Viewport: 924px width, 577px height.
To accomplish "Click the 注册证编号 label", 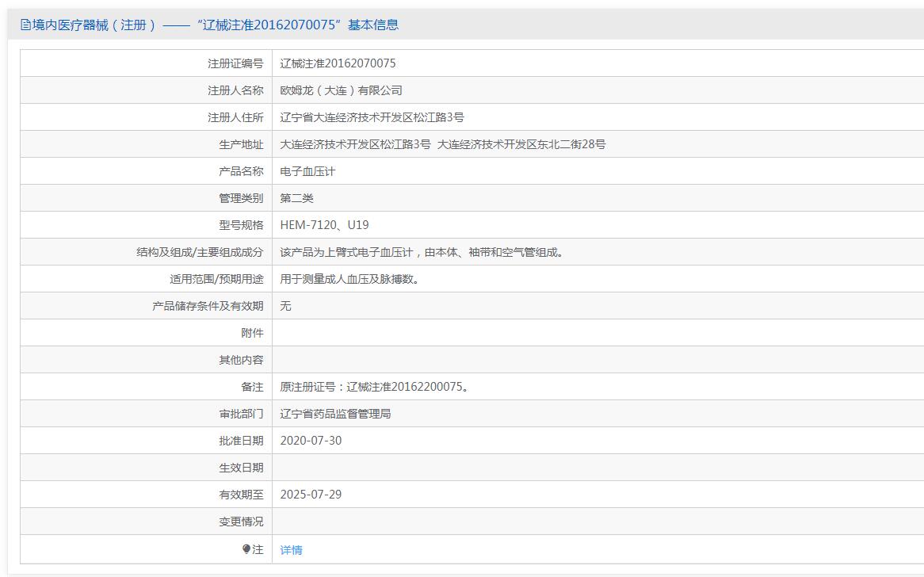I will pos(235,63).
